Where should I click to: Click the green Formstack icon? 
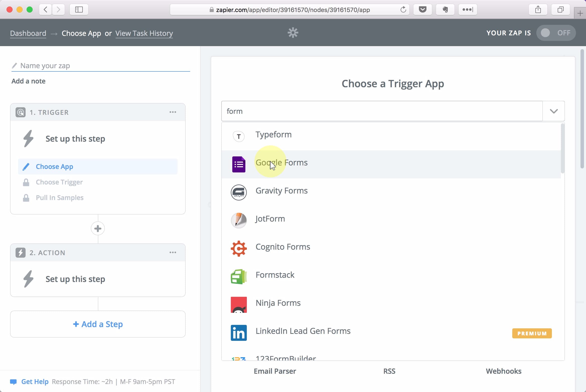point(239,277)
